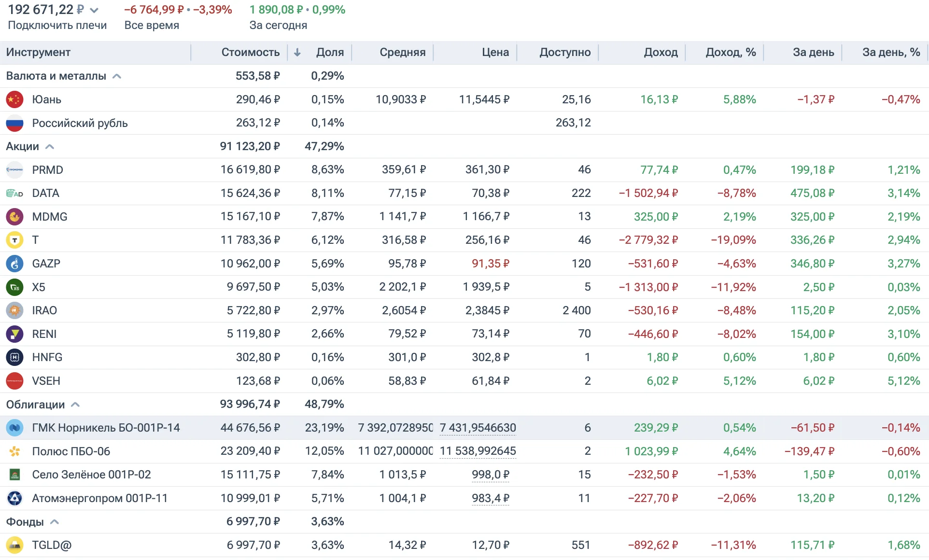Open the PRMD instrument name

[48, 170]
